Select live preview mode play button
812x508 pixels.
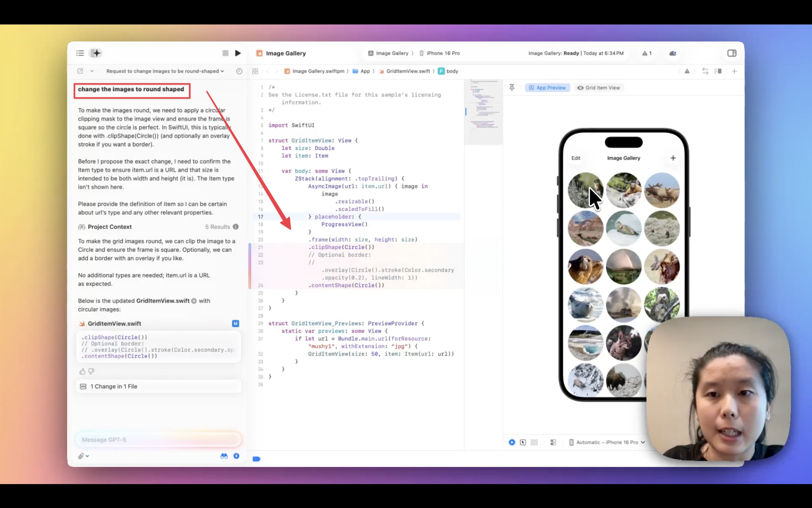point(512,442)
